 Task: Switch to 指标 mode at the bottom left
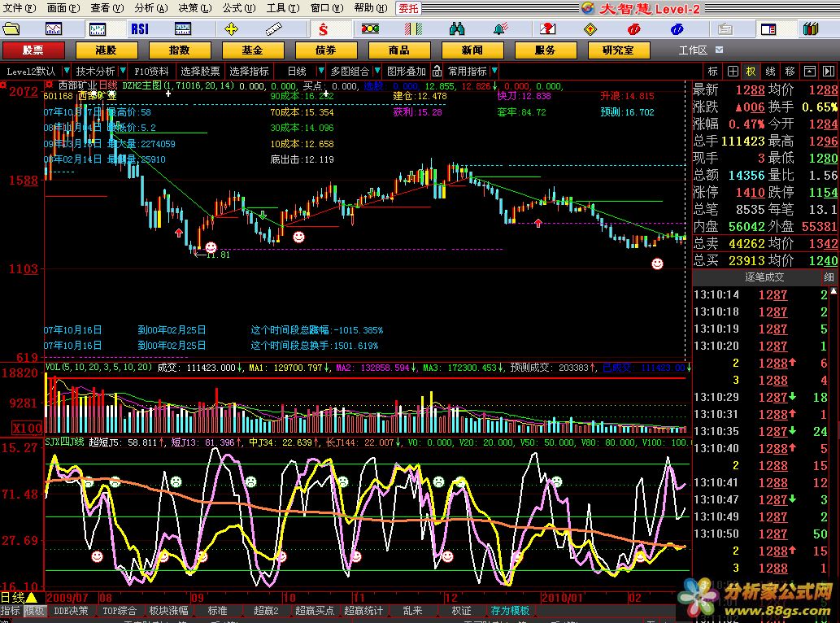pos(11,611)
